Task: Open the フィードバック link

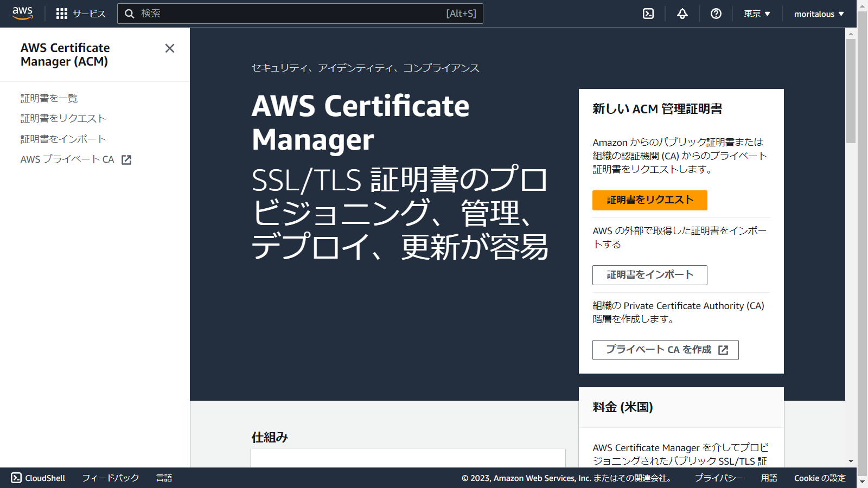Action: pos(110,478)
